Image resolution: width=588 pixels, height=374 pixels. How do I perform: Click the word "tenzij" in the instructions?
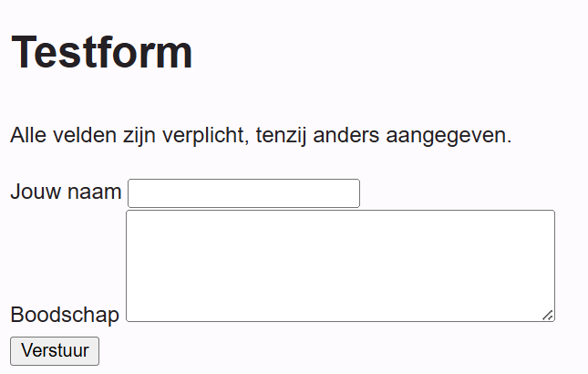click(x=283, y=137)
